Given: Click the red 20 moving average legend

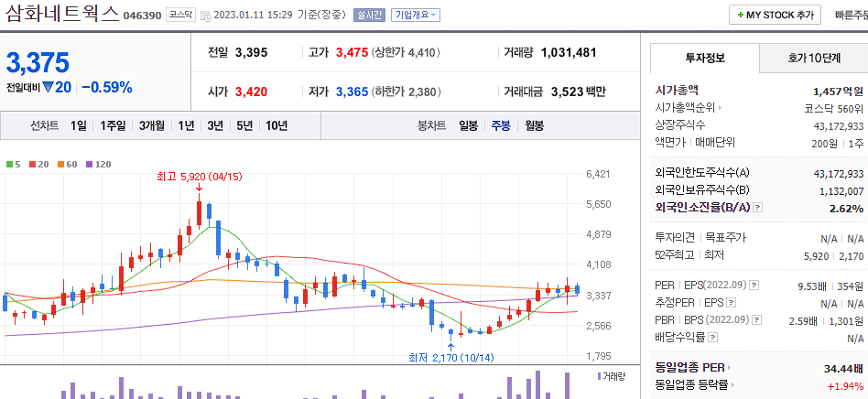Looking at the screenshot, I should pos(40,165).
